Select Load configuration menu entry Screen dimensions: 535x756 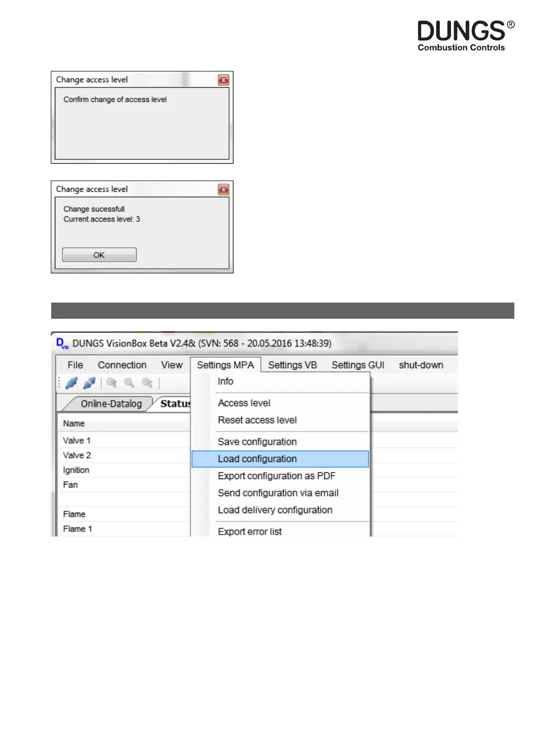click(280, 459)
